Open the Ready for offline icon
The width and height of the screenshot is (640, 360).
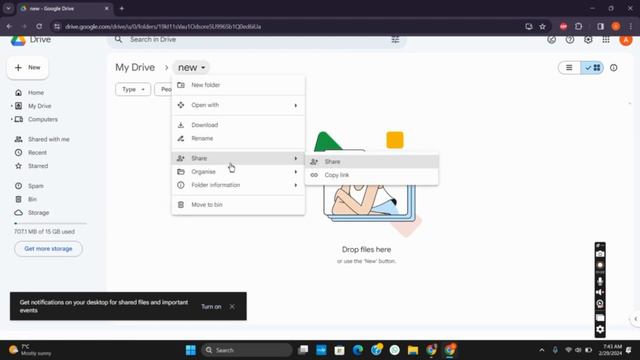(x=551, y=40)
